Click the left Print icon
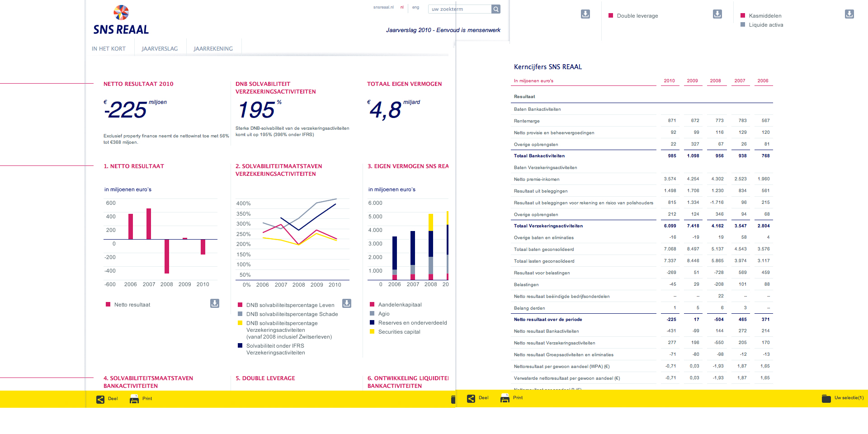 pos(134,399)
